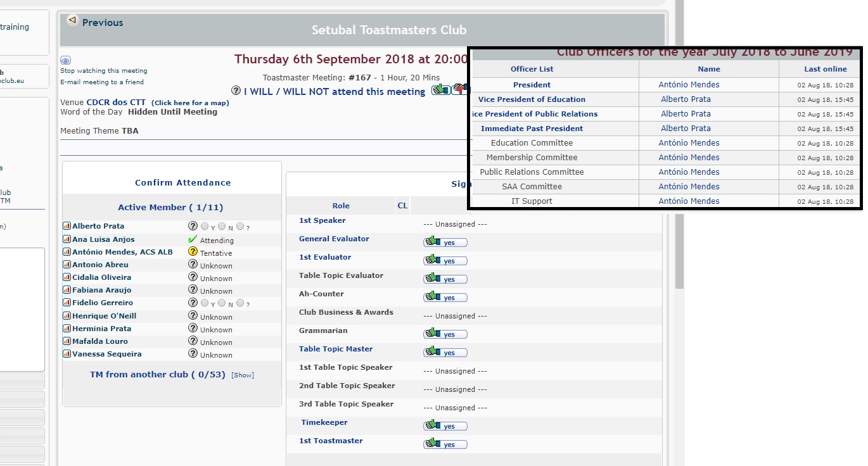Click question mark icon in Alberto Prata row
Image resolution: width=868 pixels, height=466 pixels.
pos(193,226)
